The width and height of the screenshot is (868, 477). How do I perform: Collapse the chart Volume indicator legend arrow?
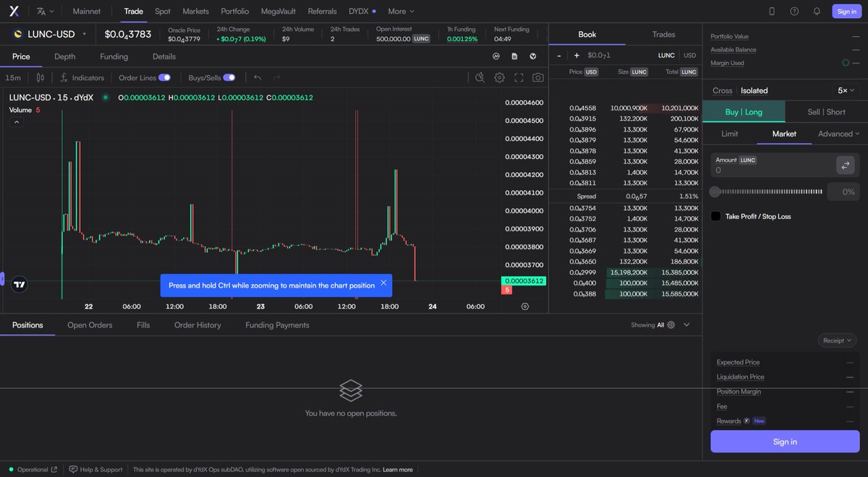[17, 122]
